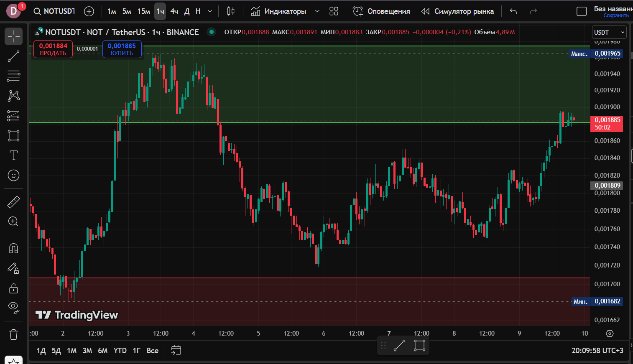Expand the indicators favorites chevron

click(x=317, y=11)
